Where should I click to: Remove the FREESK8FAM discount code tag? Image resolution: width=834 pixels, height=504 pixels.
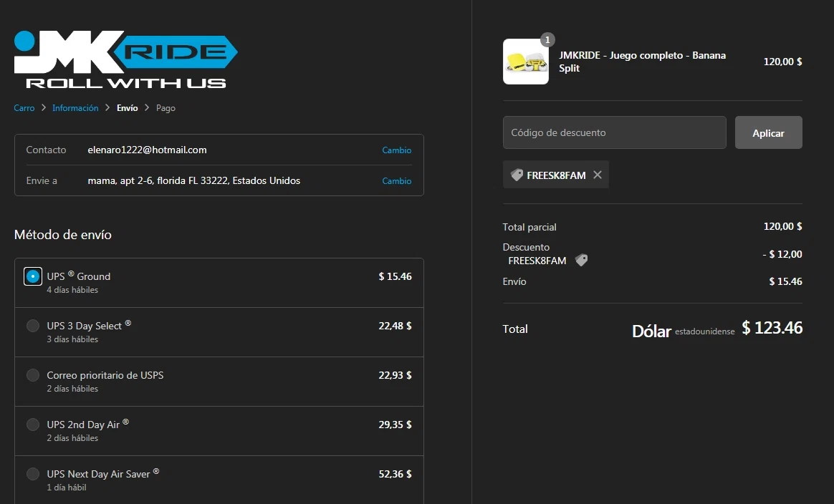coord(598,175)
